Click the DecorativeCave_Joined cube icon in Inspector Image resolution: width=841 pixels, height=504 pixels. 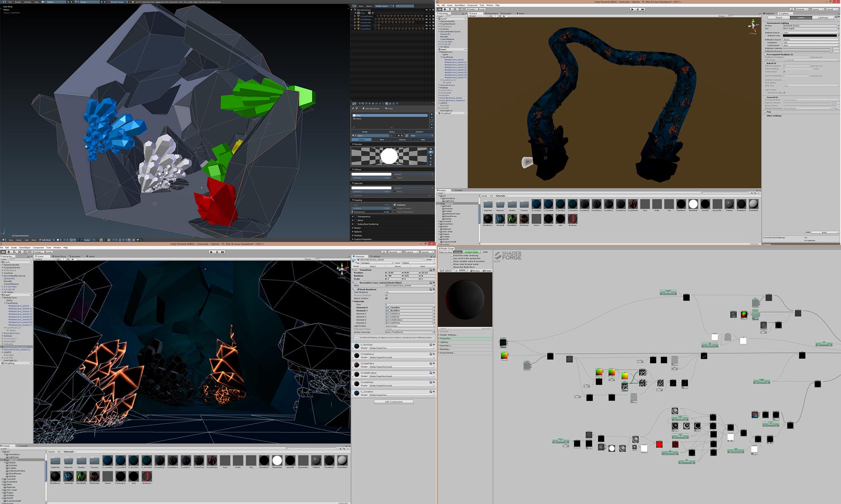pos(354,260)
